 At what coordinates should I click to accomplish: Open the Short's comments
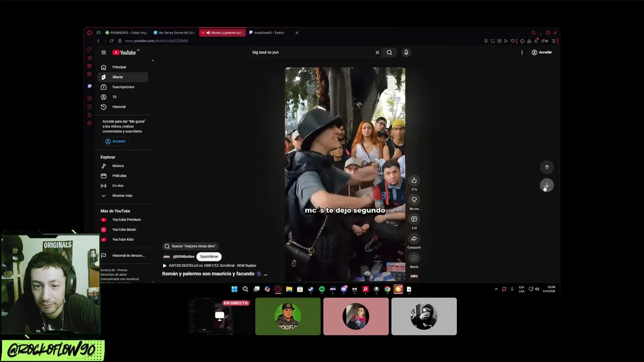(414, 219)
